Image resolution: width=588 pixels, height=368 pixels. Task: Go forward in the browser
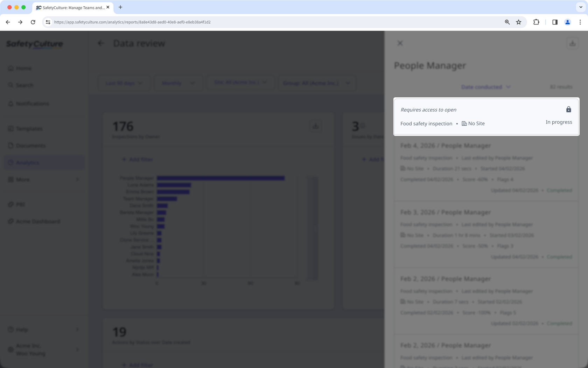point(20,22)
